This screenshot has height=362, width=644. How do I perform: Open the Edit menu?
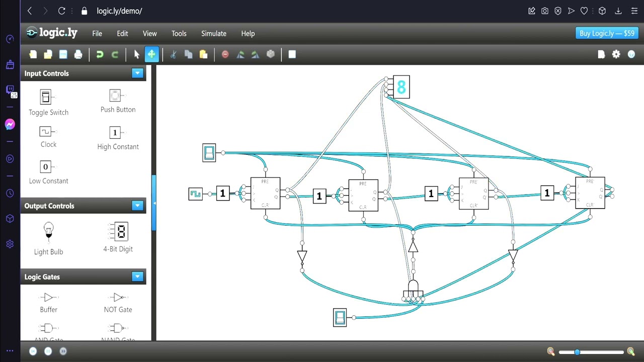tap(122, 34)
